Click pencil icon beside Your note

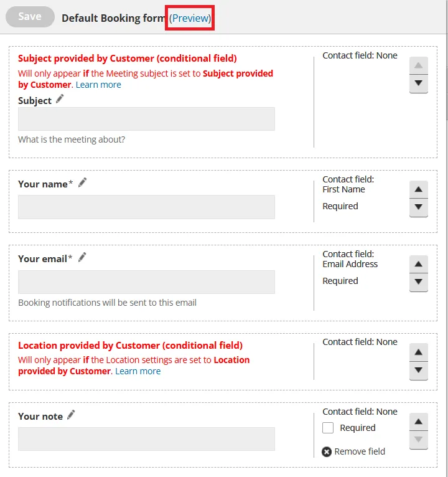pyautogui.click(x=71, y=415)
